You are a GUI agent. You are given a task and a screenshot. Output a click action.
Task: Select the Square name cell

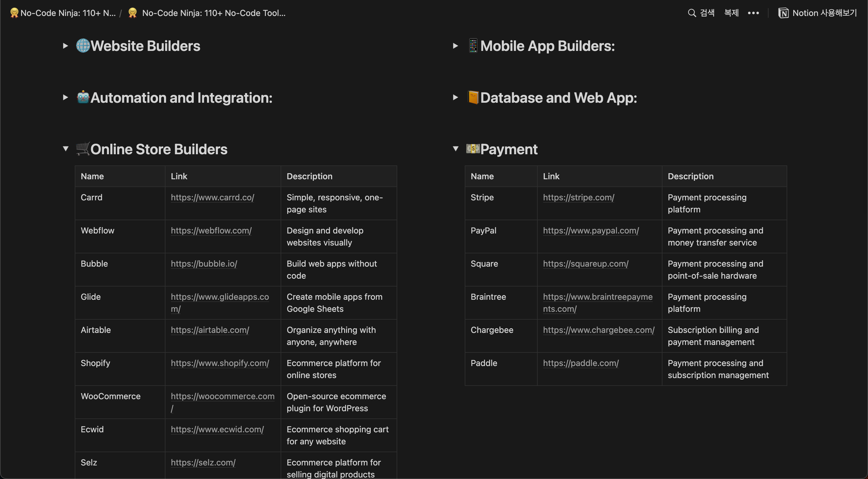[501, 270]
